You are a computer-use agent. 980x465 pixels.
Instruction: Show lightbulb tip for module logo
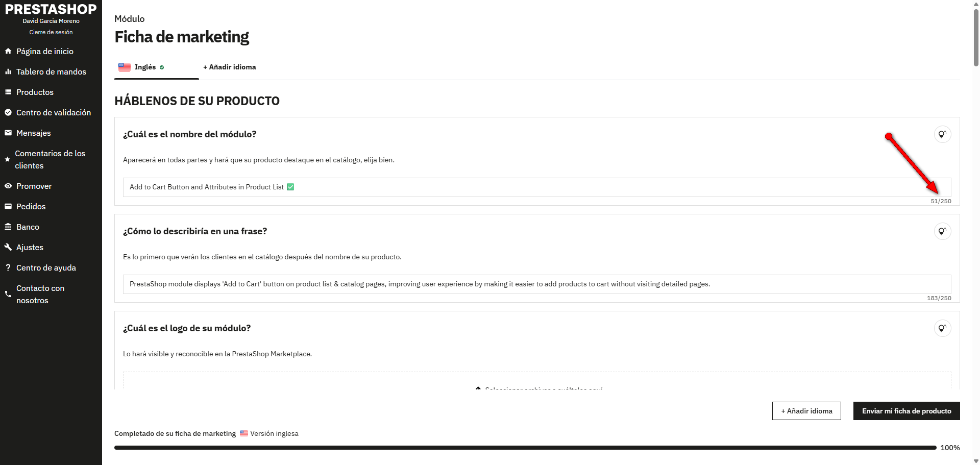pos(942,328)
